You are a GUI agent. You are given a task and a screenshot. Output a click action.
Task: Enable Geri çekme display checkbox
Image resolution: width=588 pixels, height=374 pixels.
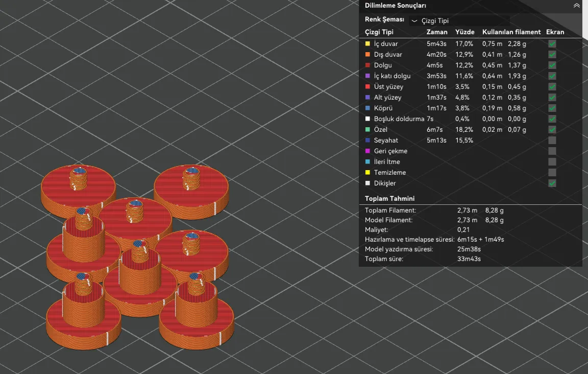click(552, 151)
